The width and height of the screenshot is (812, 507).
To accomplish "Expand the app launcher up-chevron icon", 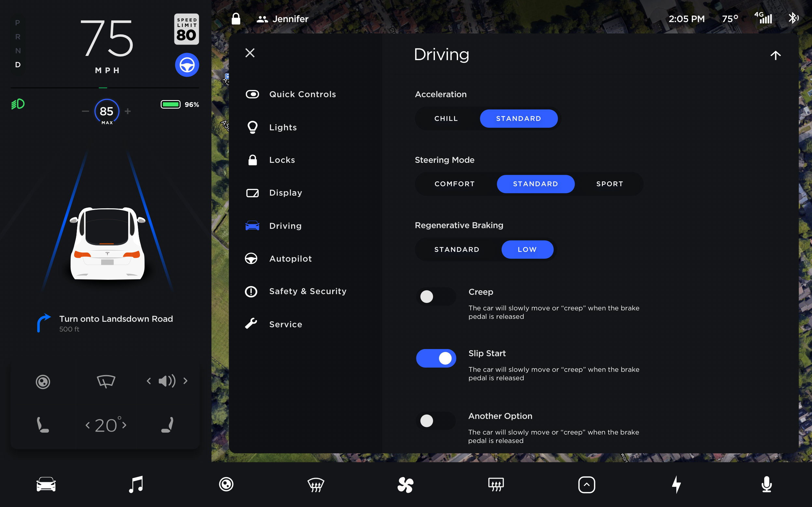I will (587, 485).
